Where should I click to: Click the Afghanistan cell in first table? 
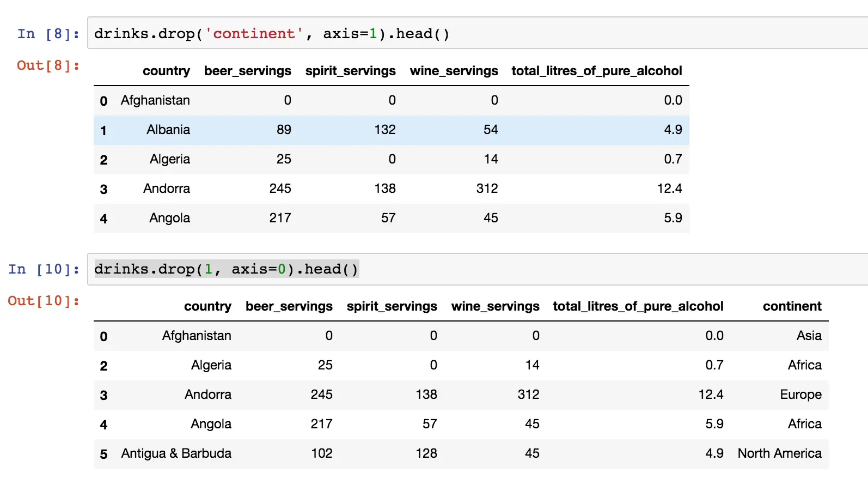pyautogui.click(x=155, y=100)
